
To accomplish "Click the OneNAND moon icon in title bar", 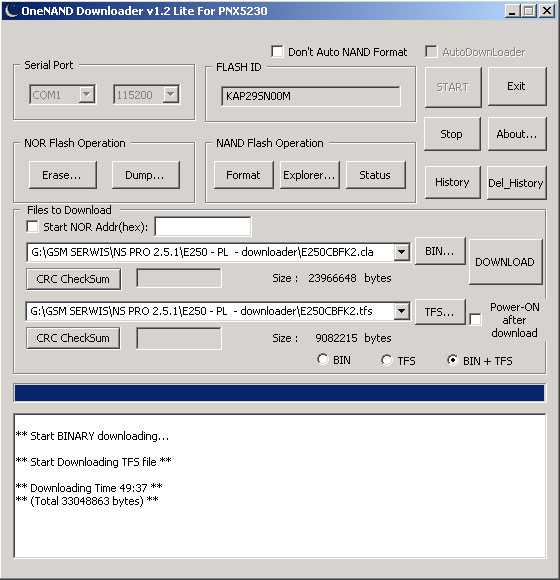I will coord(11,11).
